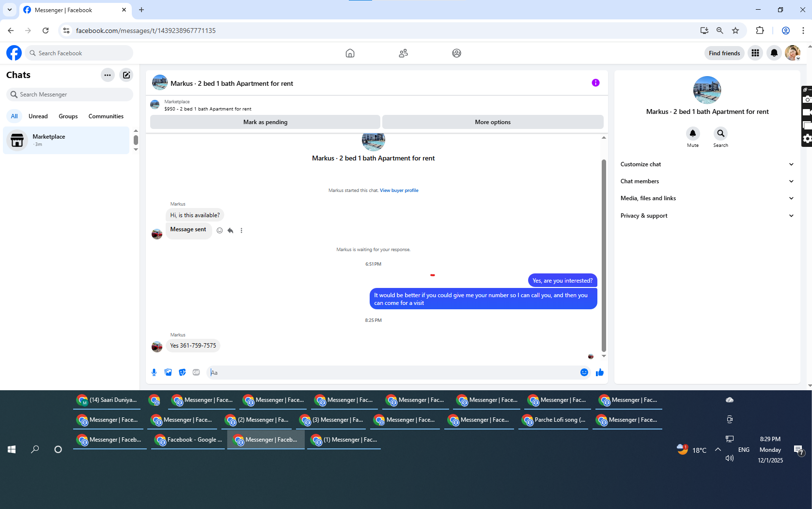Open the Marketplace chat in the list
Screen dimensions: 812x509
coord(66,141)
